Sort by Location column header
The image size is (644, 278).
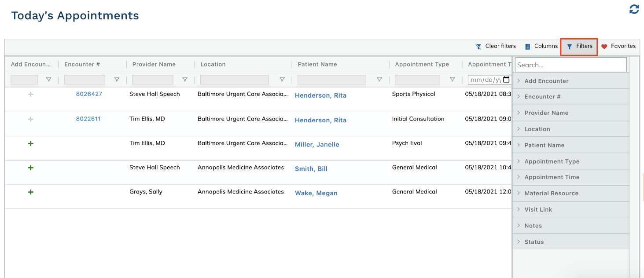pos(213,64)
